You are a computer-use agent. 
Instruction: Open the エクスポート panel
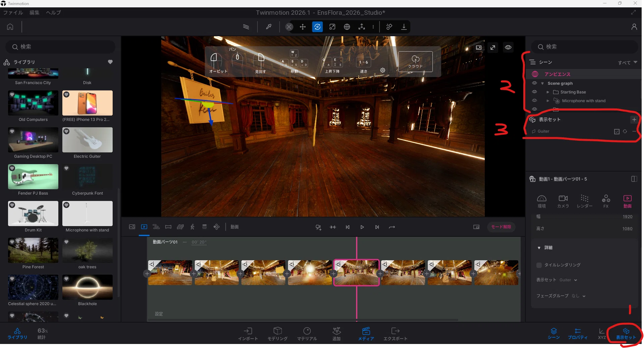click(395, 334)
